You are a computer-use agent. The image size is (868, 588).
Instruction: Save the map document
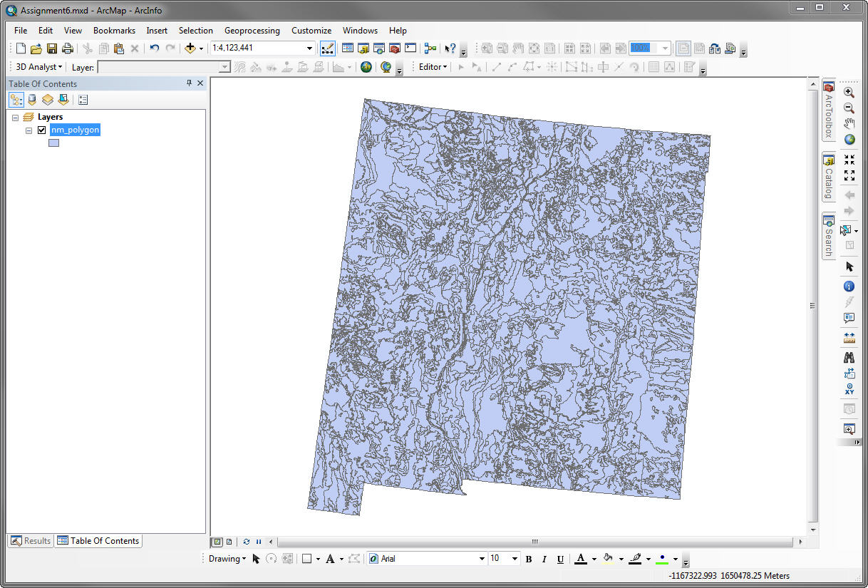pyautogui.click(x=52, y=48)
